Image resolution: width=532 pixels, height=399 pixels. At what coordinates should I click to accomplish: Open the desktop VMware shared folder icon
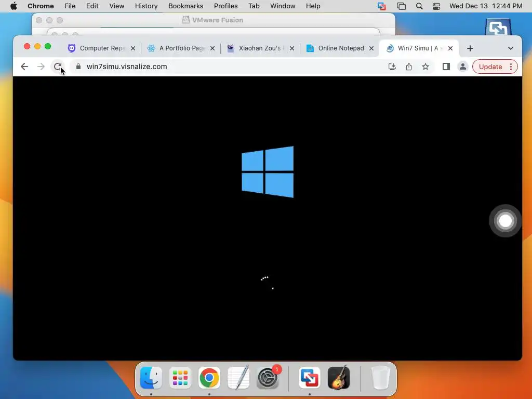pos(498,27)
